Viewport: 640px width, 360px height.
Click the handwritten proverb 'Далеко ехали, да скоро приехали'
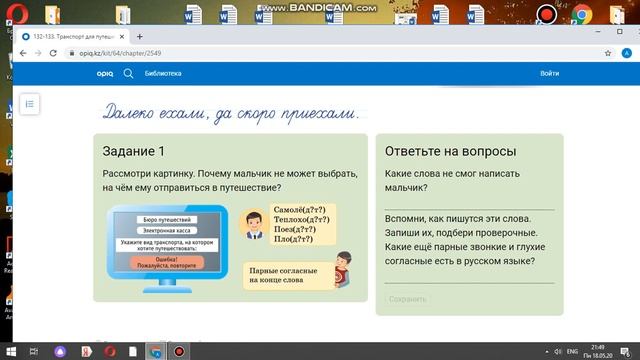click(231, 113)
